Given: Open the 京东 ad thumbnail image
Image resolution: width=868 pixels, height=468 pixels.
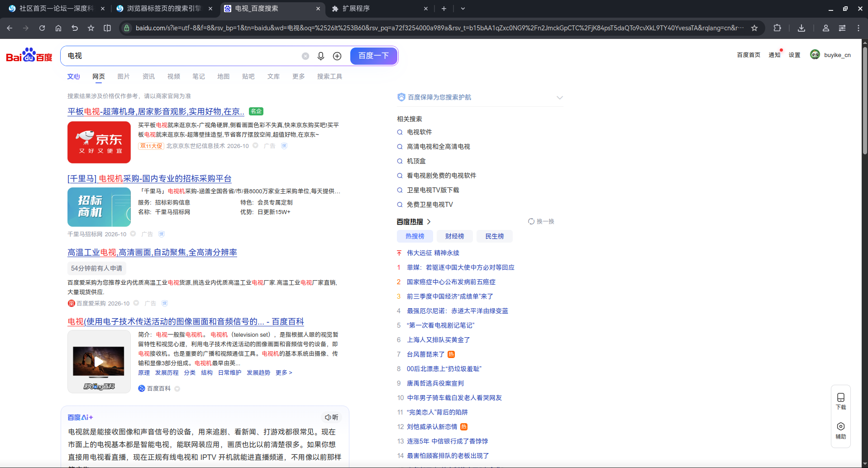Looking at the screenshot, I should (x=99, y=142).
